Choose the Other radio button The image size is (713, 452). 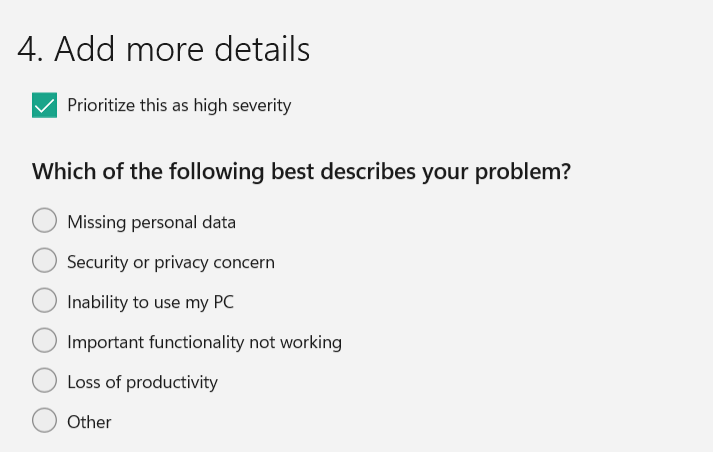click(44, 420)
